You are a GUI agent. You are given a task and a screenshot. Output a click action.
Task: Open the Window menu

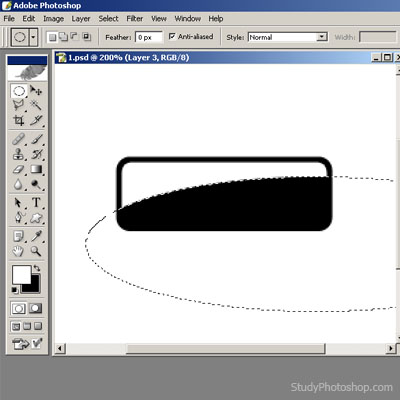click(x=188, y=19)
